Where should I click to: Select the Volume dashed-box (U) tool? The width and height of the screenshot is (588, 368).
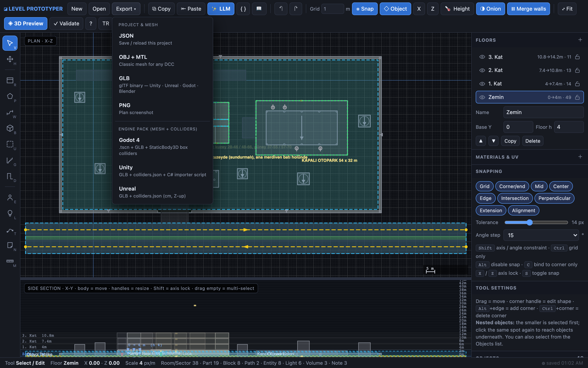point(10,144)
